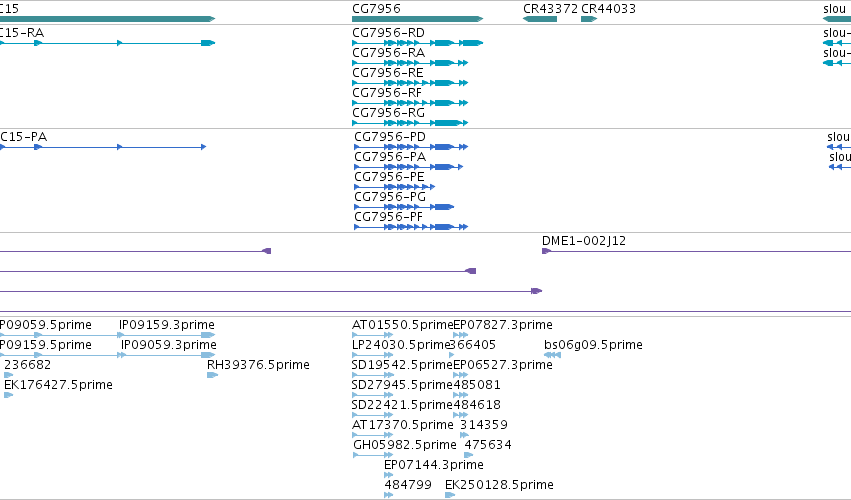Click the EP07144.3prime EST

pyautogui.click(x=389, y=475)
